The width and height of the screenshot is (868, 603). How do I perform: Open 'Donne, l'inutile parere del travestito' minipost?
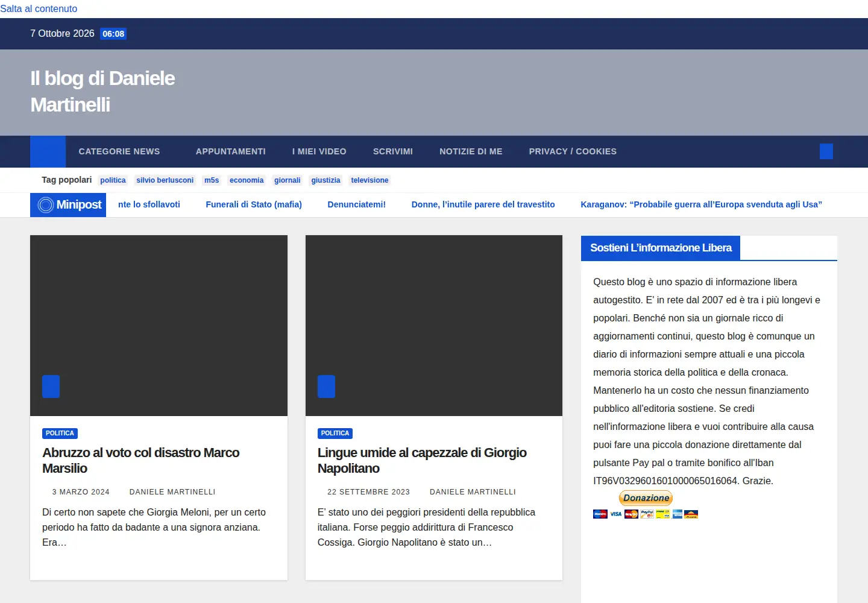click(x=483, y=204)
